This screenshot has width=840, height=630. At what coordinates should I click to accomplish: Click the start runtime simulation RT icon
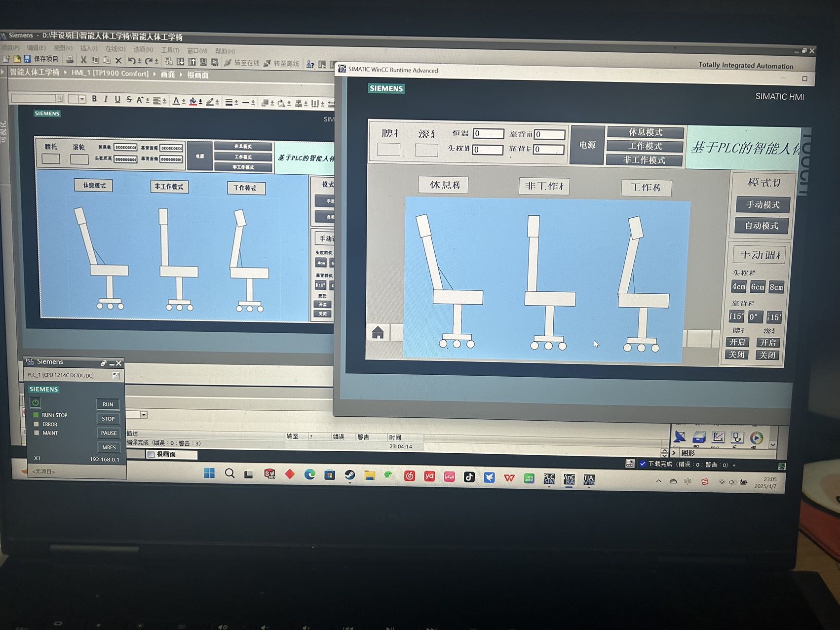pyautogui.click(x=215, y=62)
